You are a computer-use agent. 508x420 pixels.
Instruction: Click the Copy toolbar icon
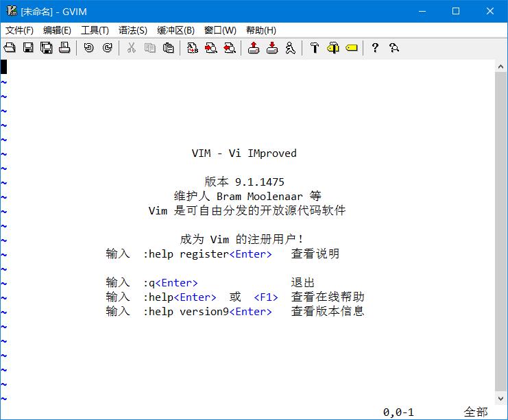click(149, 48)
